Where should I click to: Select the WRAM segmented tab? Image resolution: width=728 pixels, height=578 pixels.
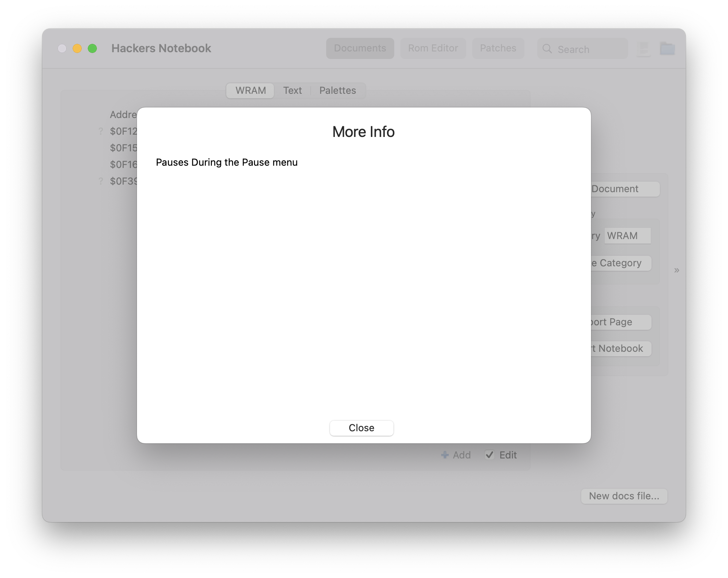click(x=250, y=90)
